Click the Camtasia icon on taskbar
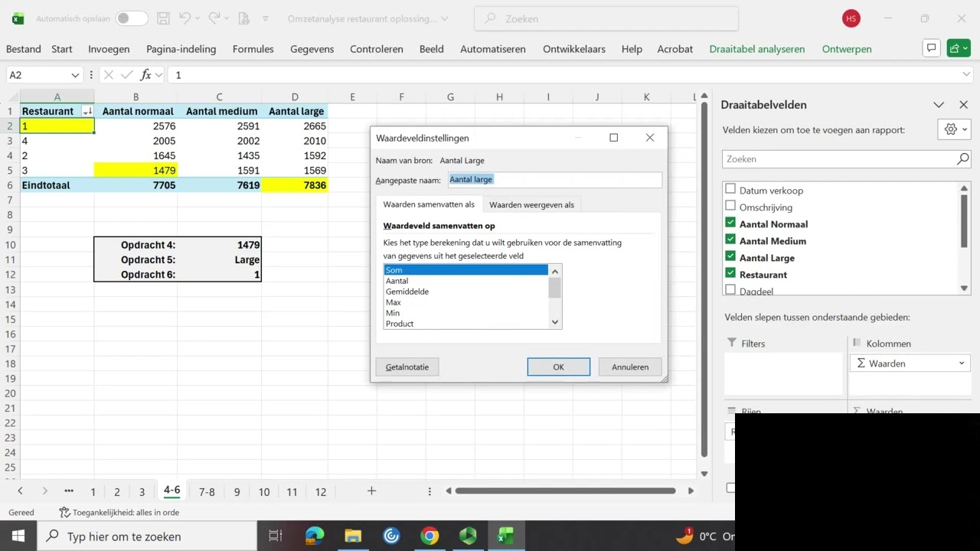Viewport: 980px width, 551px height. tap(468, 536)
